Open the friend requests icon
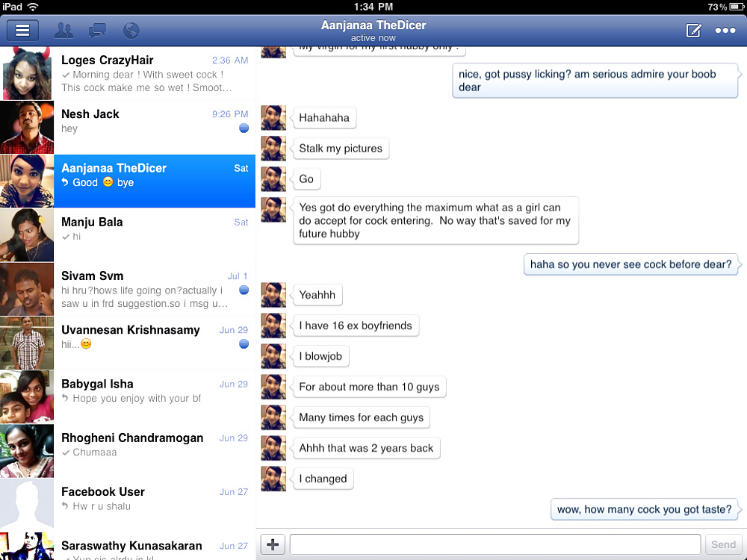 tap(64, 31)
